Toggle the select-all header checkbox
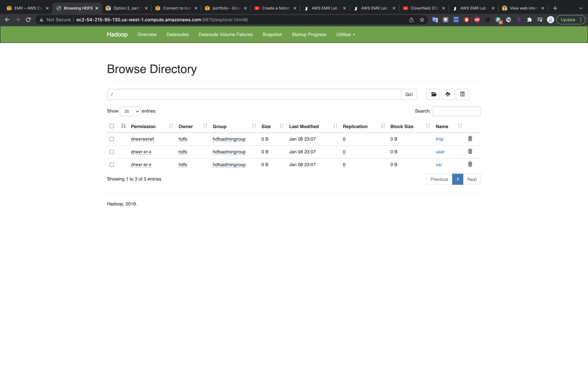The width and height of the screenshot is (588, 367). click(112, 126)
